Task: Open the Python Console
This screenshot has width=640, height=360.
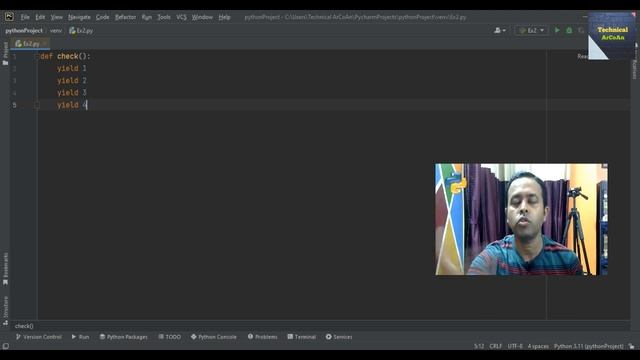Action: pos(213,337)
